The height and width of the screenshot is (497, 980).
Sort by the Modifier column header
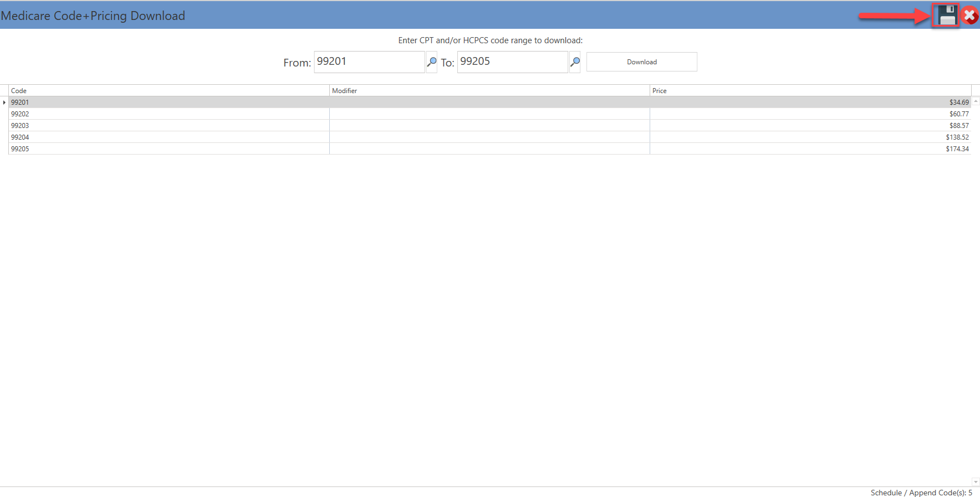(x=489, y=90)
